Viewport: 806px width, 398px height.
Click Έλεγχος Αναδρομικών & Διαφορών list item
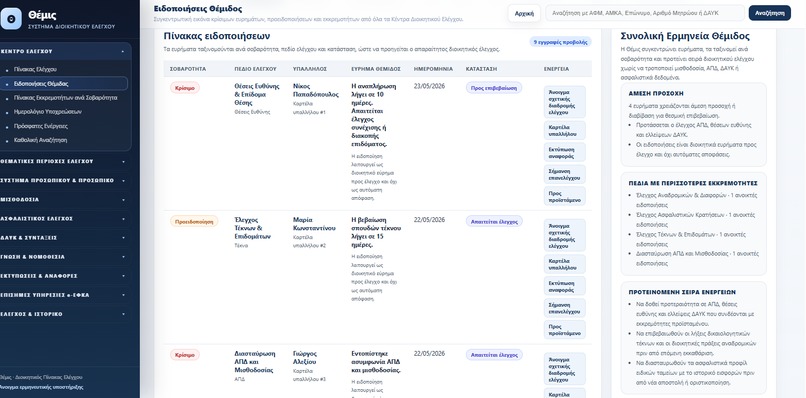(x=696, y=200)
